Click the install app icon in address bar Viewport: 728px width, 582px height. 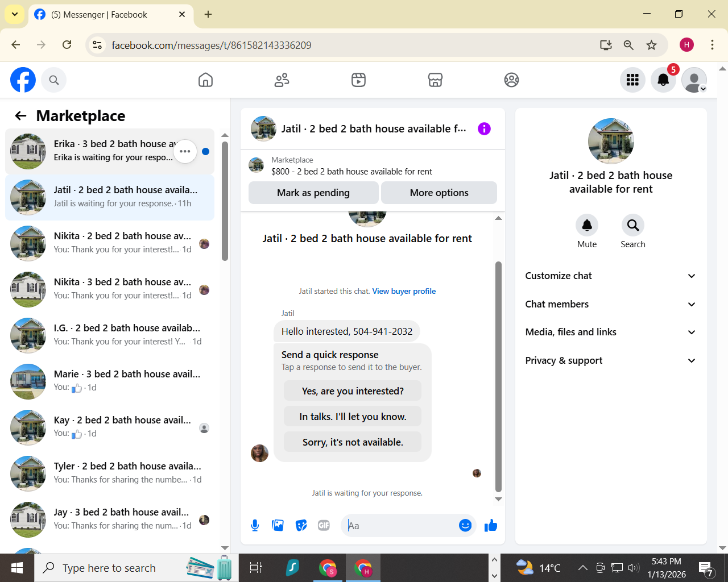coord(606,45)
